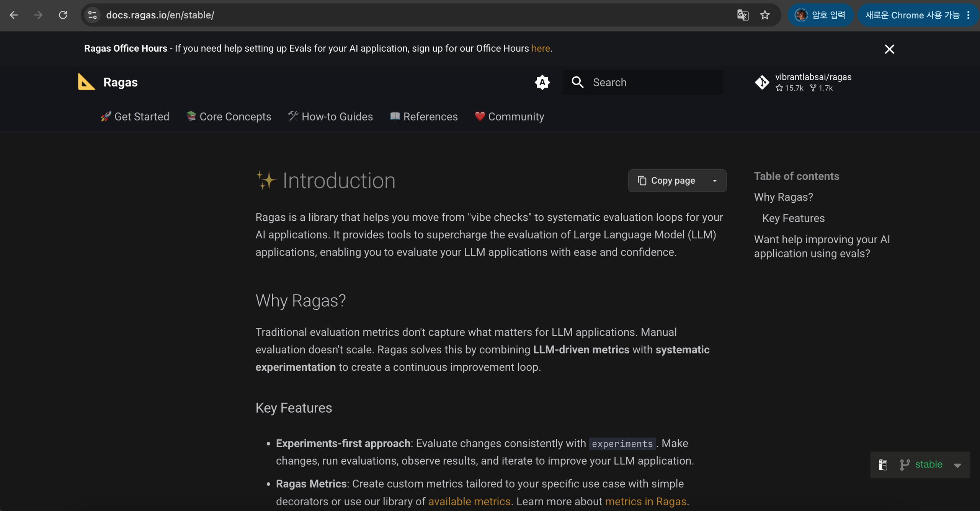Expand the Copy page dropdown arrow
This screenshot has width=980, height=511.
(715, 181)
